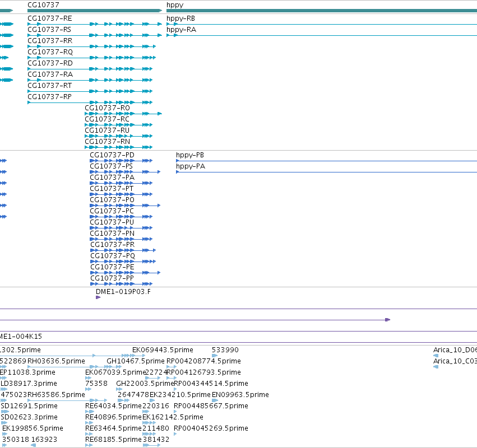Image resolution: width=477 pixels, height=448 pixels.
Task: Open protein CG10737-PT
Action: coord(112,189)
